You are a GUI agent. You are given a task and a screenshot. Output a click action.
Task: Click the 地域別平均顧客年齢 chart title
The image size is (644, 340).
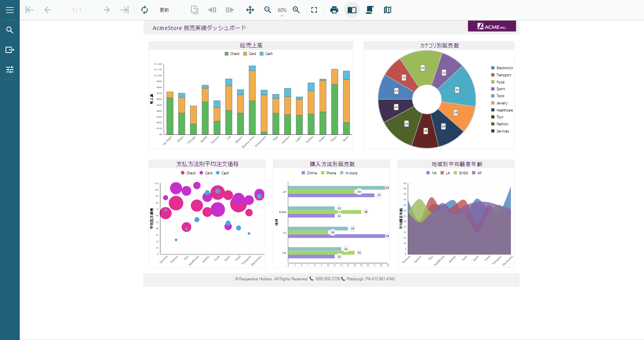pos(457,164)
